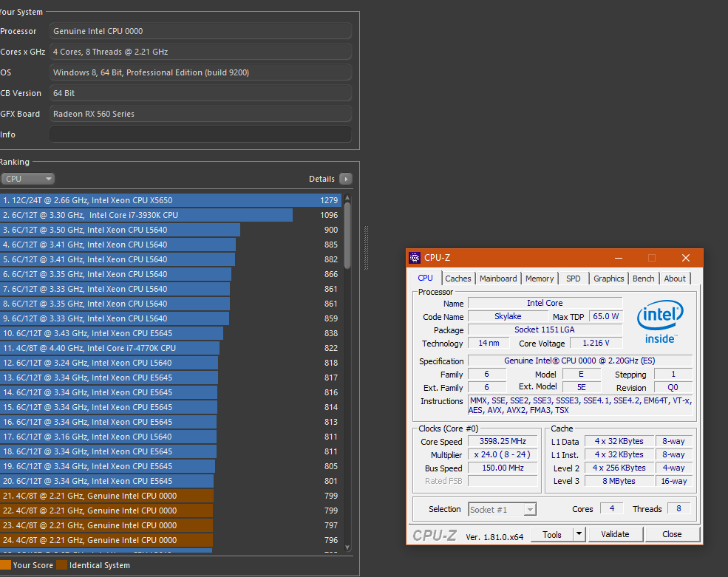
Task: Click the Close button in CPU-Z
Action: [672, 534]
